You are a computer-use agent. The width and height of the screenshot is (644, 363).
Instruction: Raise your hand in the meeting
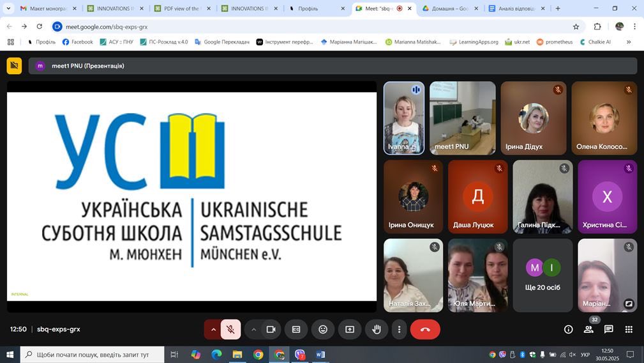click(x=377, y=329)
